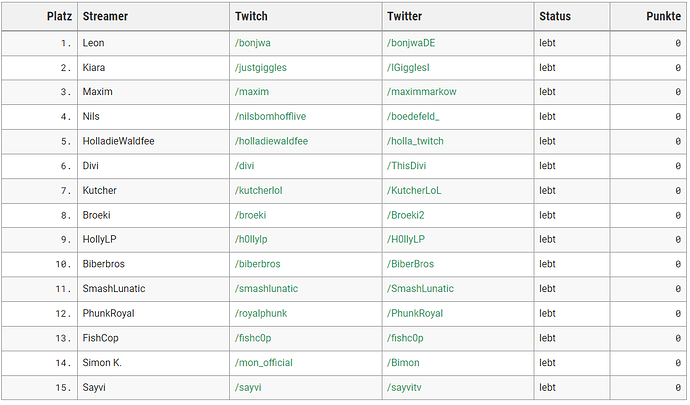Click the Streamer column header
The width and height of the screenshot is (690, 405).
(x=105, y=17)
